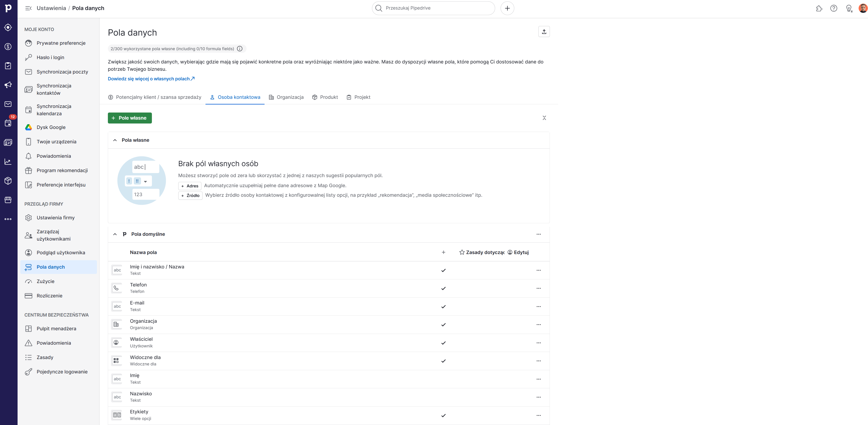Click the export upload icon button
This screenshot has height=425, width=868.
tap(544, 32)
